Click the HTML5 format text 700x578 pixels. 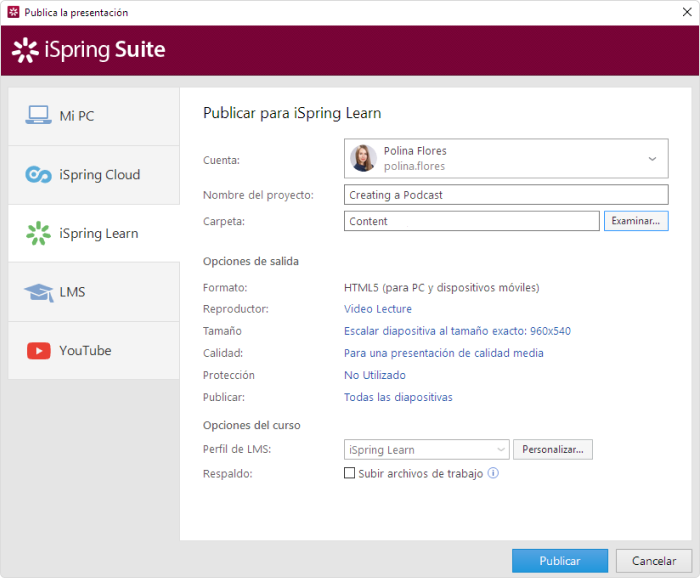pos(442,287)
